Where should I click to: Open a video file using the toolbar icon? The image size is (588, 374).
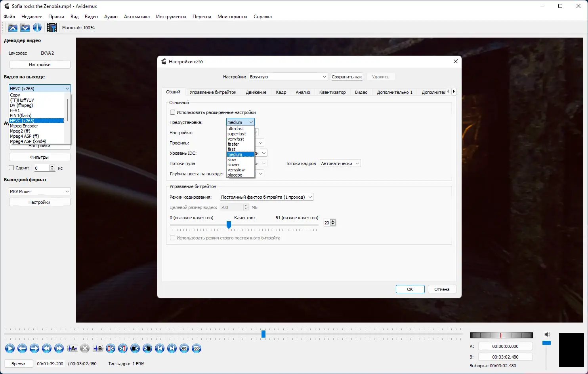tap(12, 27)
